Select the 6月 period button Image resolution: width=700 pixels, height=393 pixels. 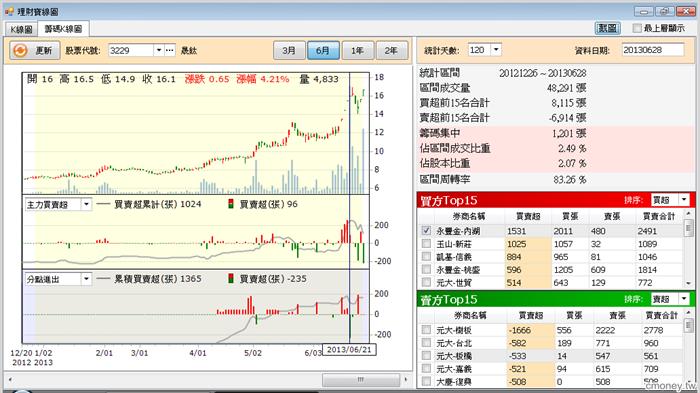pyautogui.click(x=323, y=50)
